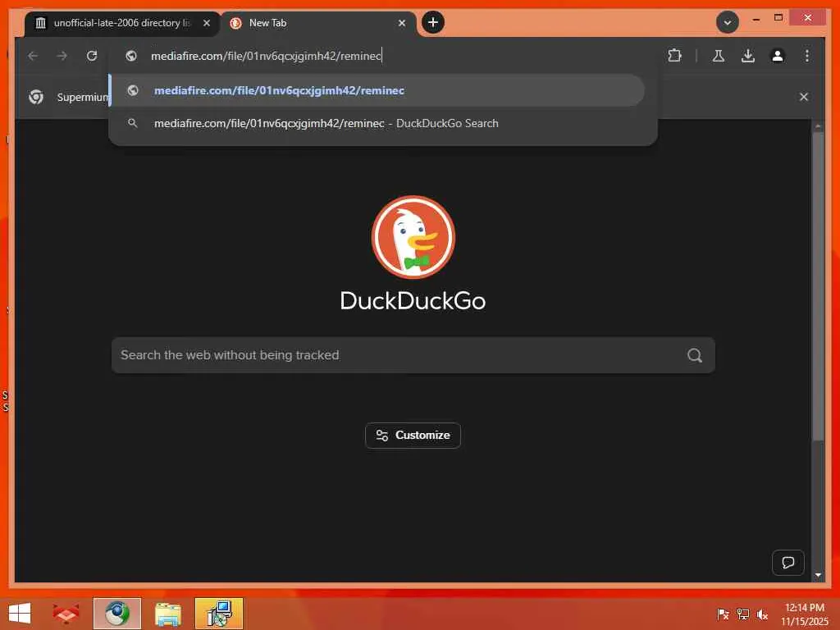Open the red taskbar app icon
The width and height of the screenshot is (840, 630).
tap(66, 614)
